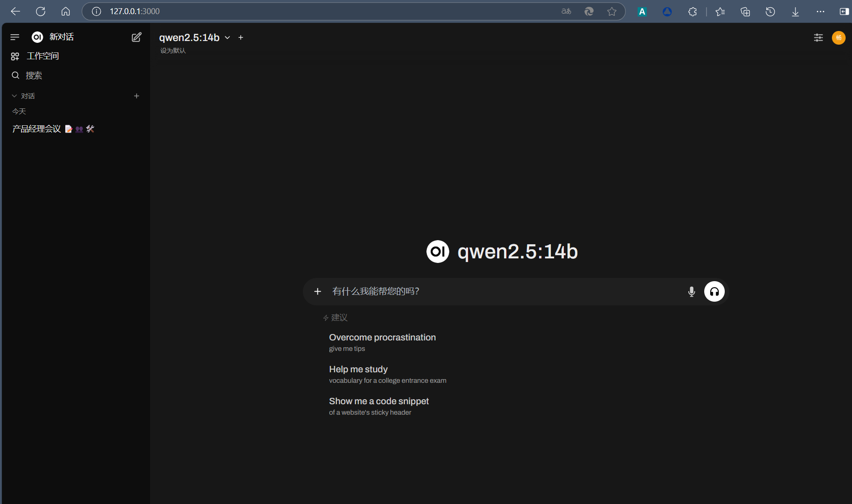Click 设为默认 set as default link
Screen dimensions: 852x504
pyautogui.click(x=173, y=51)
